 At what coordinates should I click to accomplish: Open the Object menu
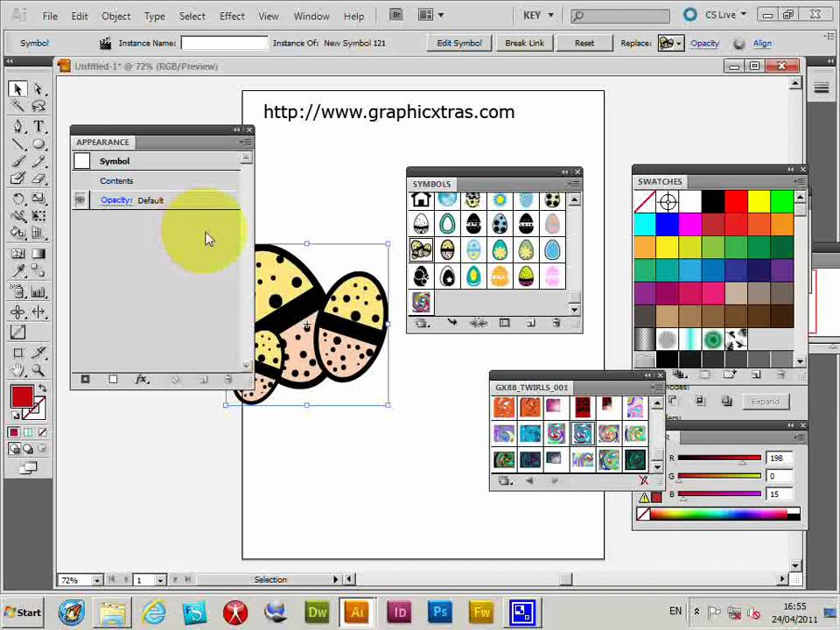(x=115, y=16)
